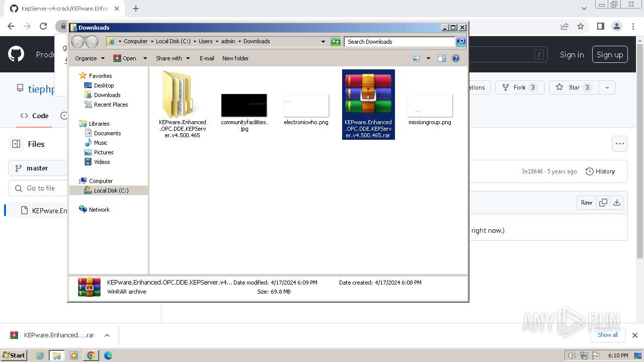Select Favorites in the navigation pane
The image size is (644, 362).
pyautogui.click(x=100, y=76)
